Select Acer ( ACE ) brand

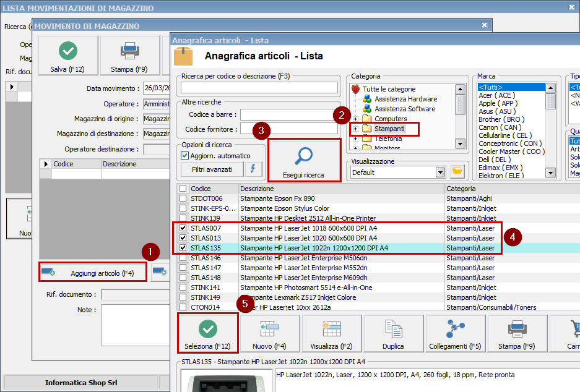click(497, 95)
